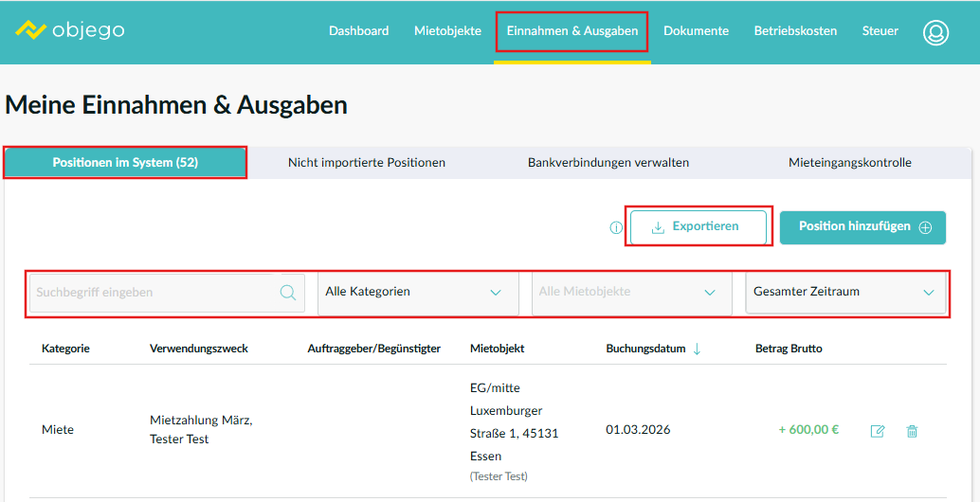980x502 pixels.
Task: Click the info icon beside Exportieren
Action: [616, 227]
